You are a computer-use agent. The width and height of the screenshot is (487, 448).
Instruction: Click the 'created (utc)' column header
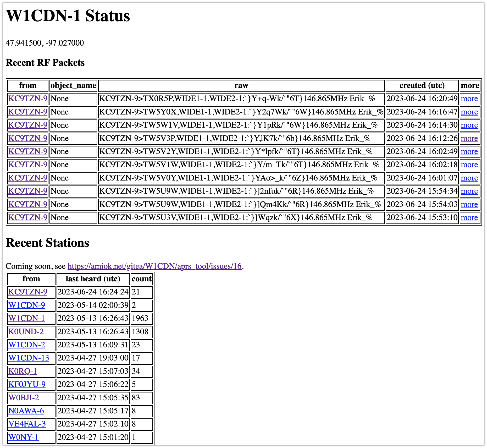(422, 86)
